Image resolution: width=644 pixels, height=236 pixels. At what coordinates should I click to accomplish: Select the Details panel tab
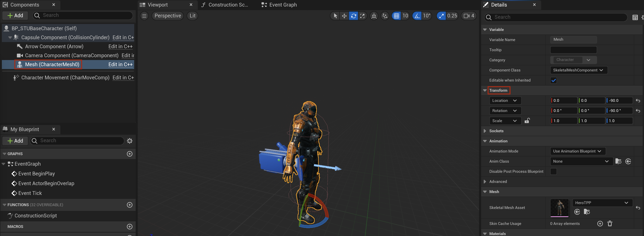pos(499,5)
